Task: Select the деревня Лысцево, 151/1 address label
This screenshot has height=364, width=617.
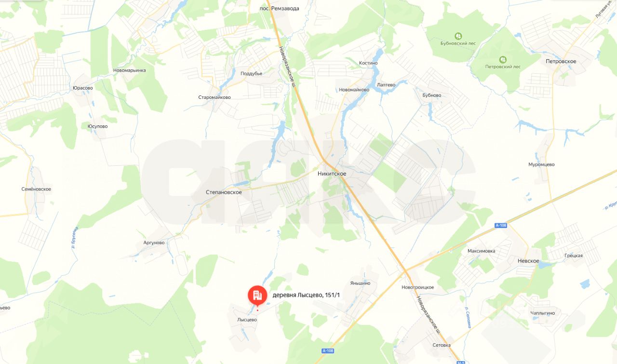Action: (307, 295)
